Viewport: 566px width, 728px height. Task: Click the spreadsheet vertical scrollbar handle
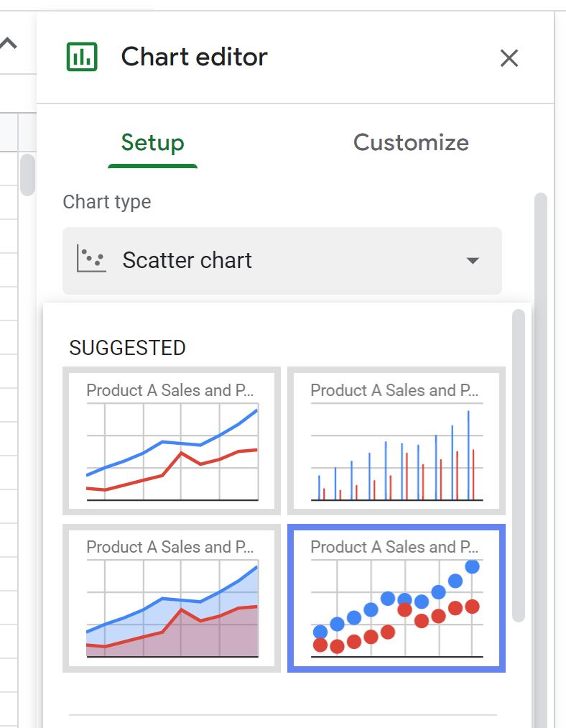point(28,175)
